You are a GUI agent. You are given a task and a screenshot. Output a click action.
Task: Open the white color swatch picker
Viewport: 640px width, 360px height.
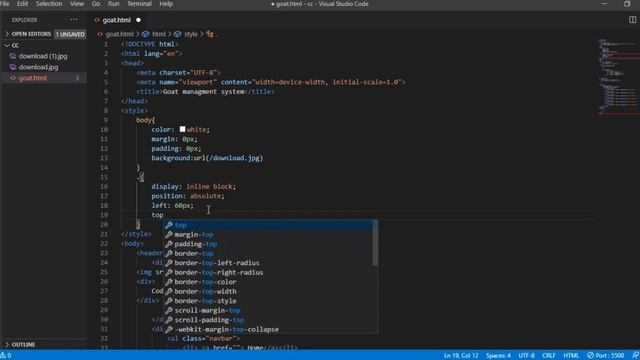182,129
